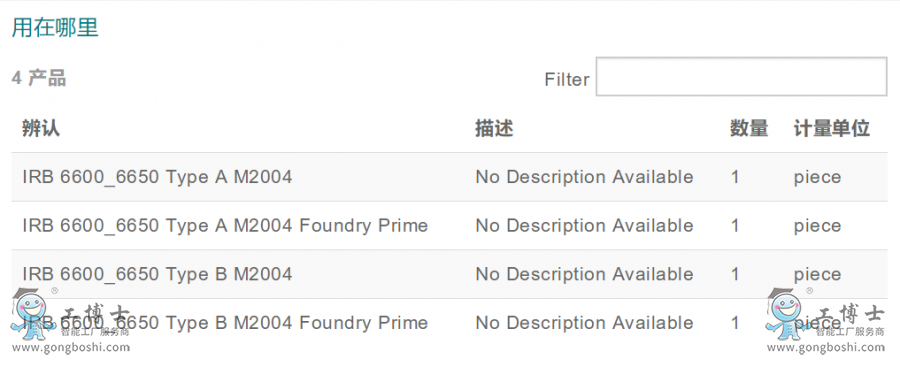Click the gongboshi mascot logo bottom-right
The image size is (900, 367).
[789, 312]
